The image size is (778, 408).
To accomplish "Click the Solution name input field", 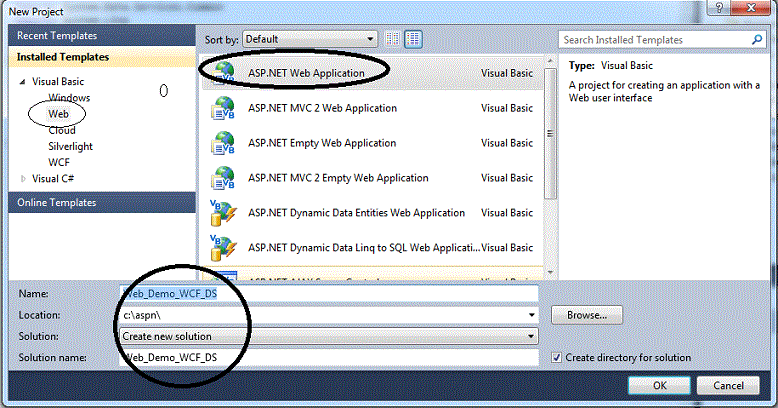I will [x=328, y=357].
